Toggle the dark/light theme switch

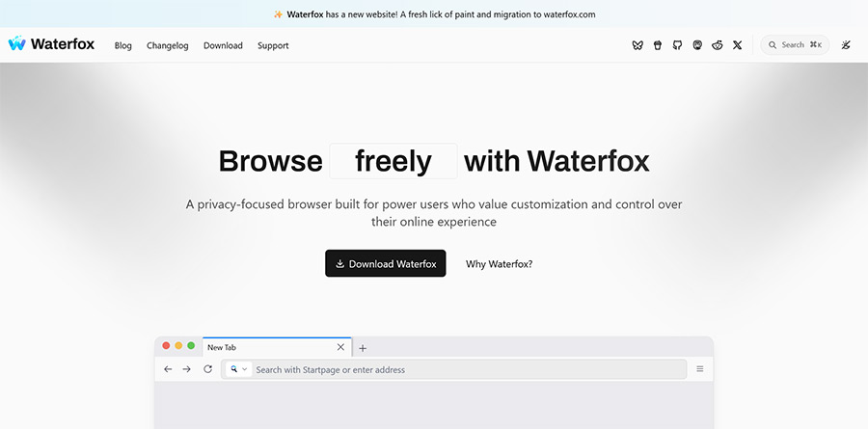[x=846, y=45]
